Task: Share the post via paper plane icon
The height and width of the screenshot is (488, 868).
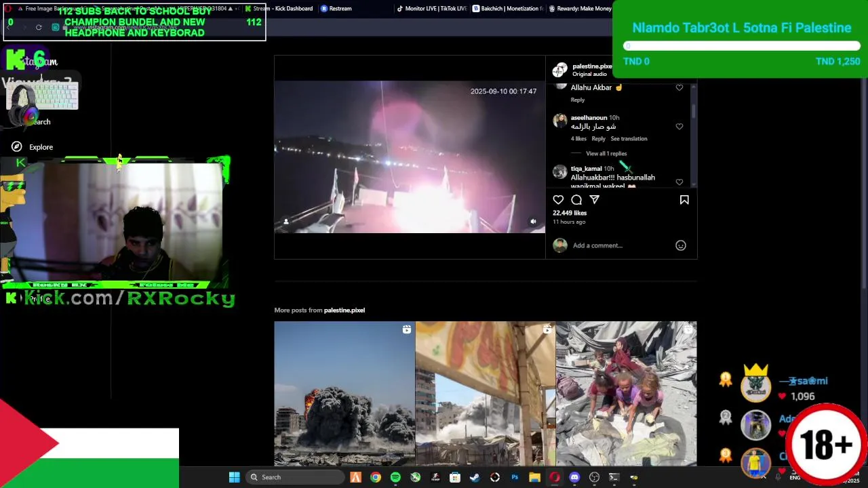Action: pyautogui.click(x=595, y=200)
